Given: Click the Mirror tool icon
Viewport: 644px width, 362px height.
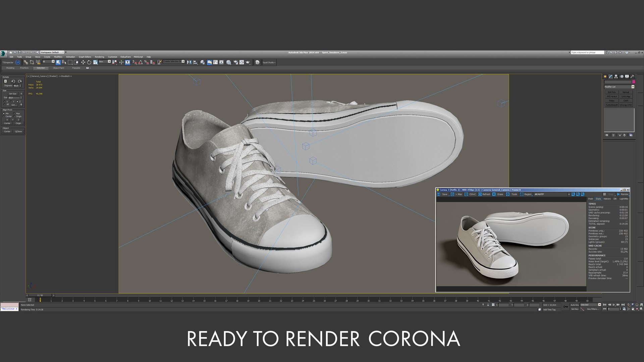Looking at the screenshot, I should coord(189,62).
